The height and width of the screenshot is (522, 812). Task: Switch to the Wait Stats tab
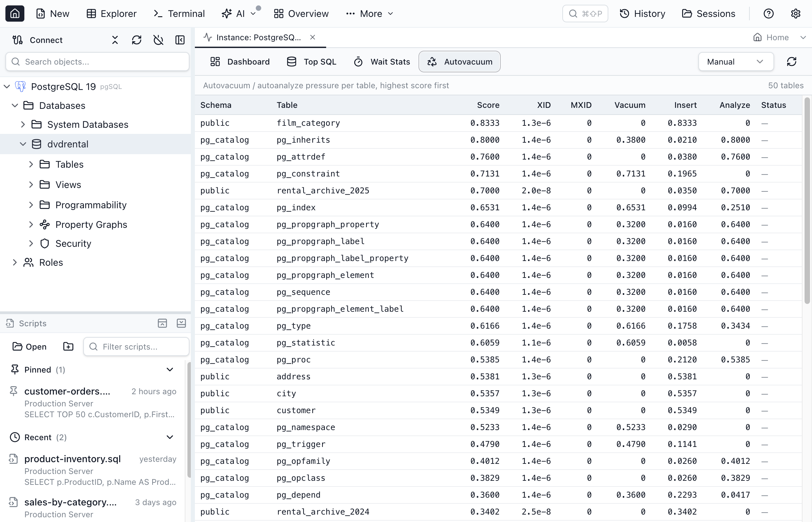pyautogui.click(x=382, y=62)
